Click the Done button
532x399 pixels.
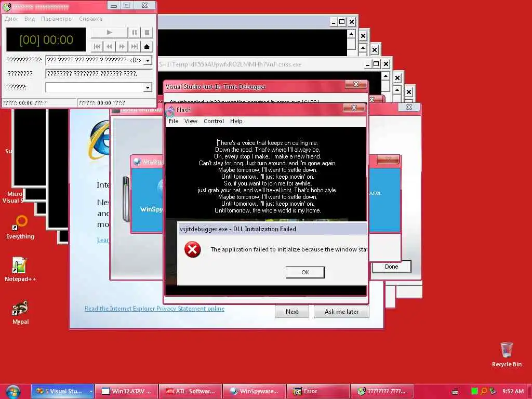tap(391, 267)
